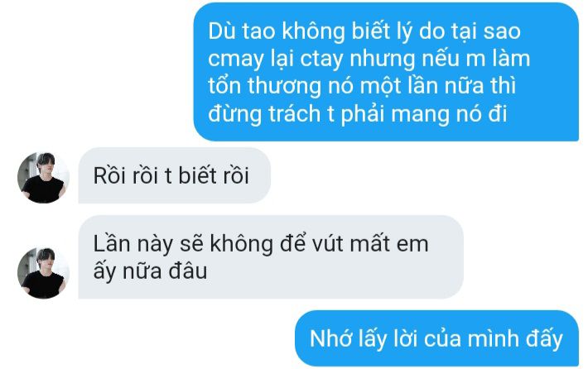Click the line "cmay lại ctay nhưng nếu m làm"
The width and height of the screenshot is (588, 369).
(x=369, y=60)
